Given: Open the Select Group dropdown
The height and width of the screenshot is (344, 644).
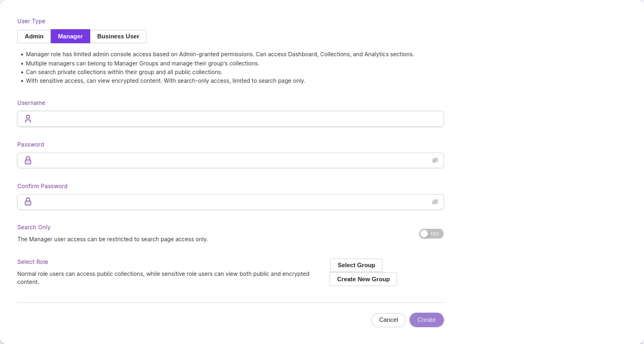Looking at the screenshot, I should click(x=356, y=265).
